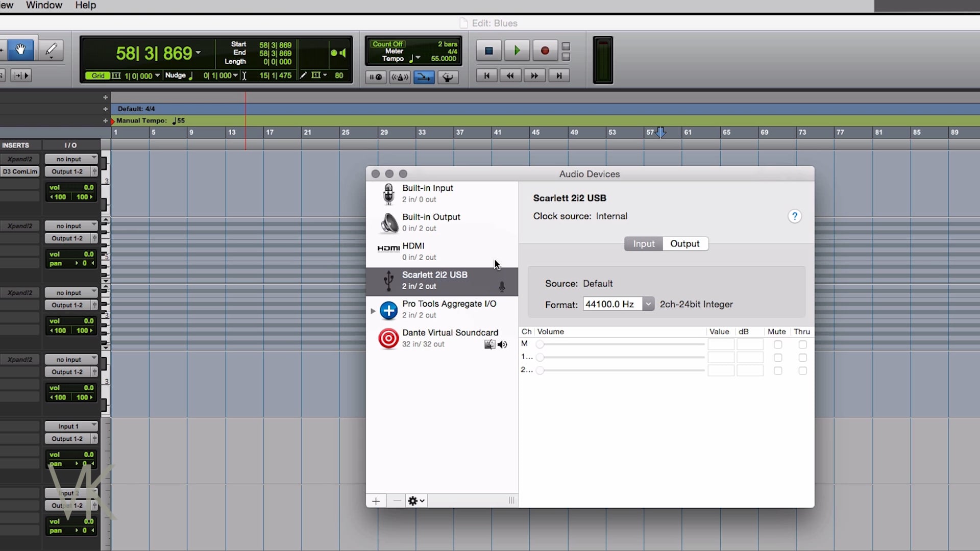This screenshot has width=980, height=551.
Task: Click the MIDI Merge button
Action: 424,77
